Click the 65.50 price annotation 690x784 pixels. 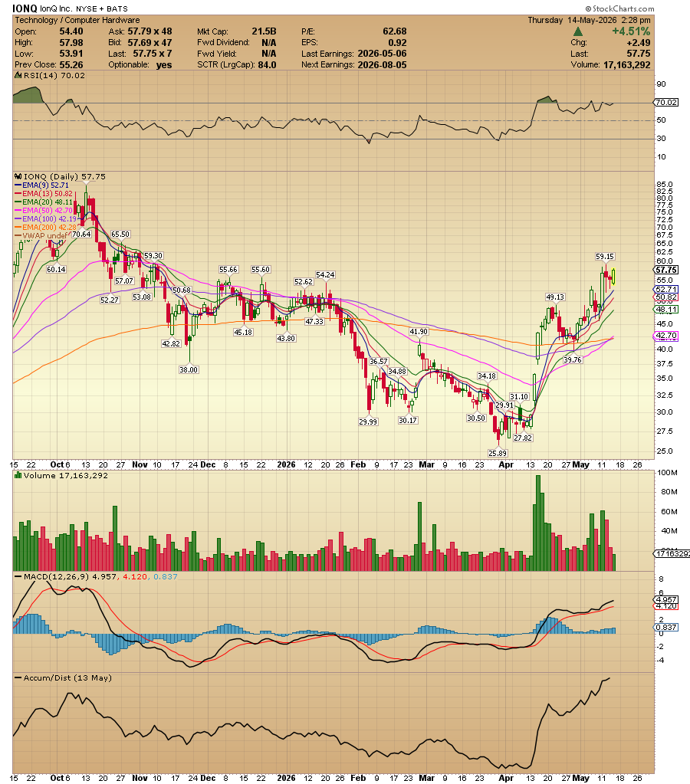click(x=120, y=234)
